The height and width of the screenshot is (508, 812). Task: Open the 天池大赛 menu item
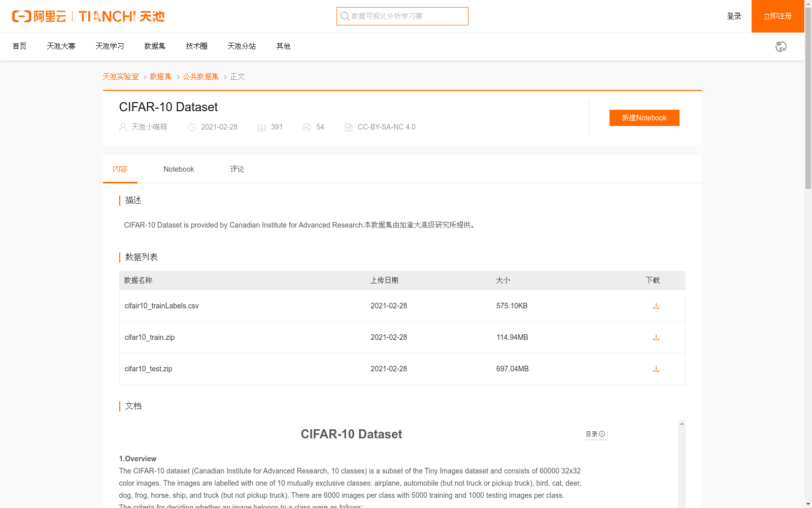click(61, 46)
